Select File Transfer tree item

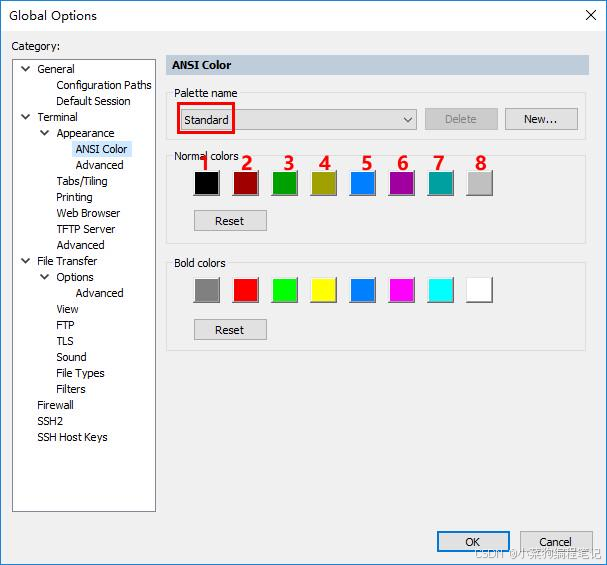pyautogui.click(x=67, y=261)
